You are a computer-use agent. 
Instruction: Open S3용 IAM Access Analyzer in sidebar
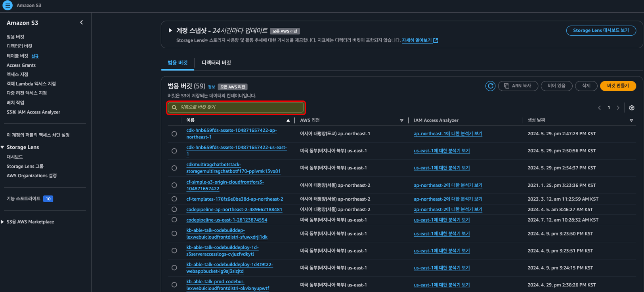point(34,112)
